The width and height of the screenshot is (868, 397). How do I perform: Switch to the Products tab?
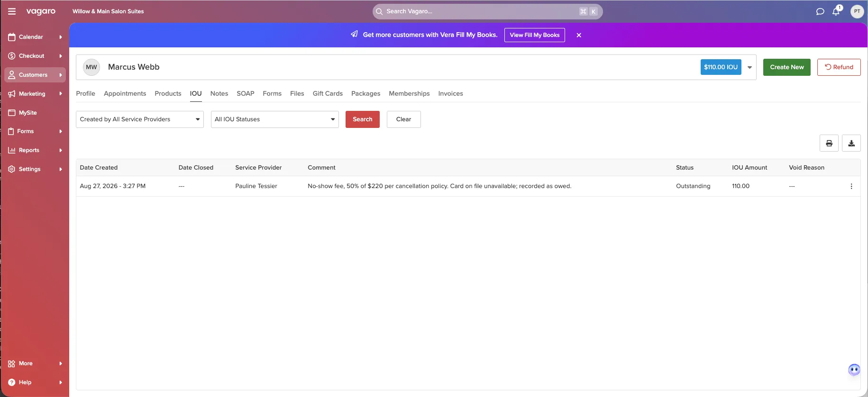pos(168,94)
